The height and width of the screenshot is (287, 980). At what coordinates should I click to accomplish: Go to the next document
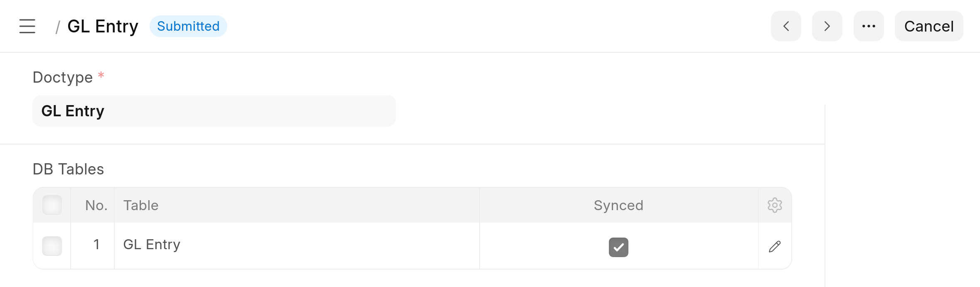(827, 26)
